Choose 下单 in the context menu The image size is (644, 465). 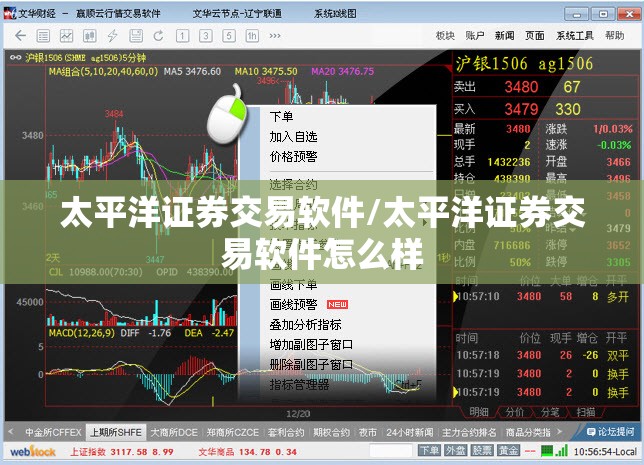coord(281,117)
